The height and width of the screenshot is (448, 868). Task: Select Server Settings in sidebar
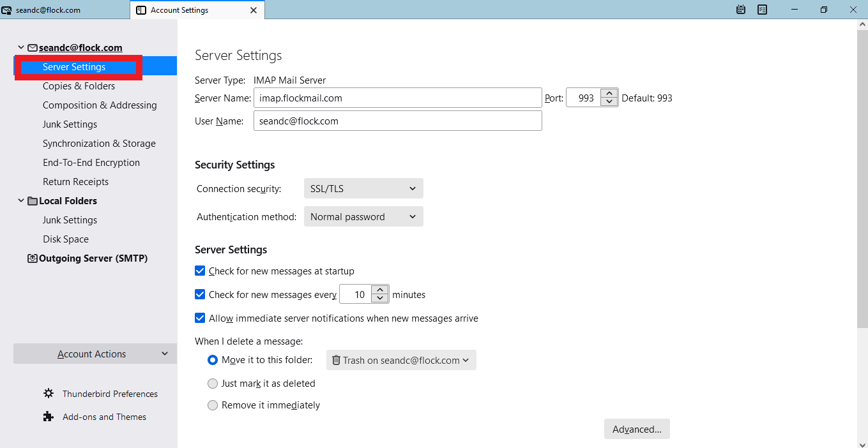point(95,67)
